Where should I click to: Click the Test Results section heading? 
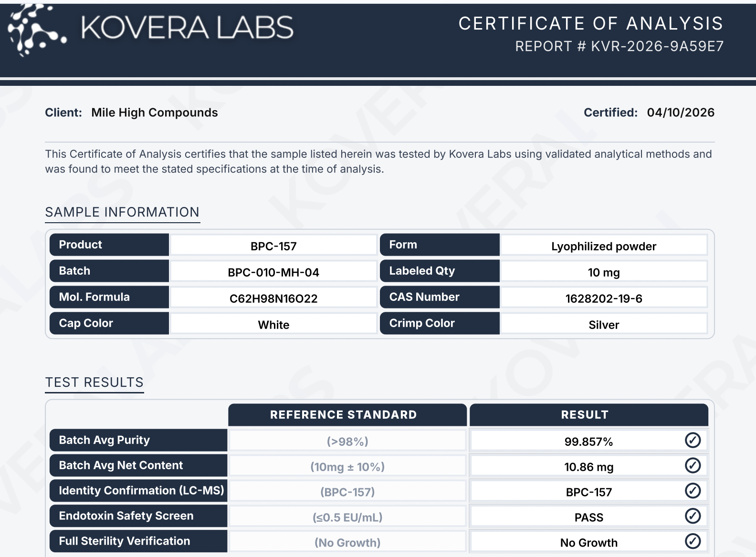(x=94, y=382)
